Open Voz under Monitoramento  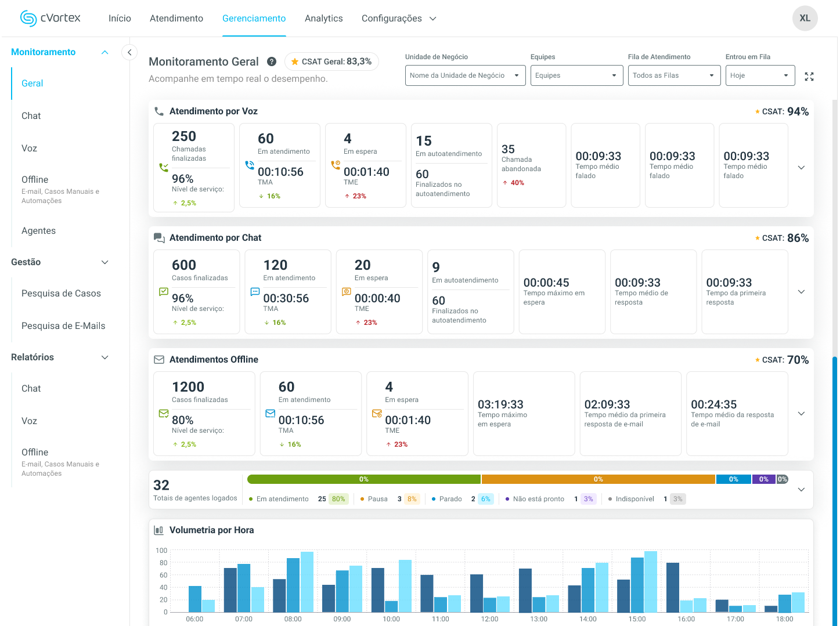click(x=30, y=149)
